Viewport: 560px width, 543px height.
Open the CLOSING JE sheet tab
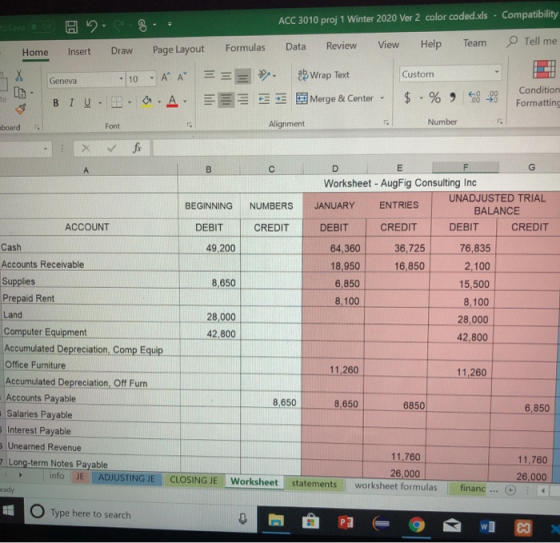pos(193,480)
